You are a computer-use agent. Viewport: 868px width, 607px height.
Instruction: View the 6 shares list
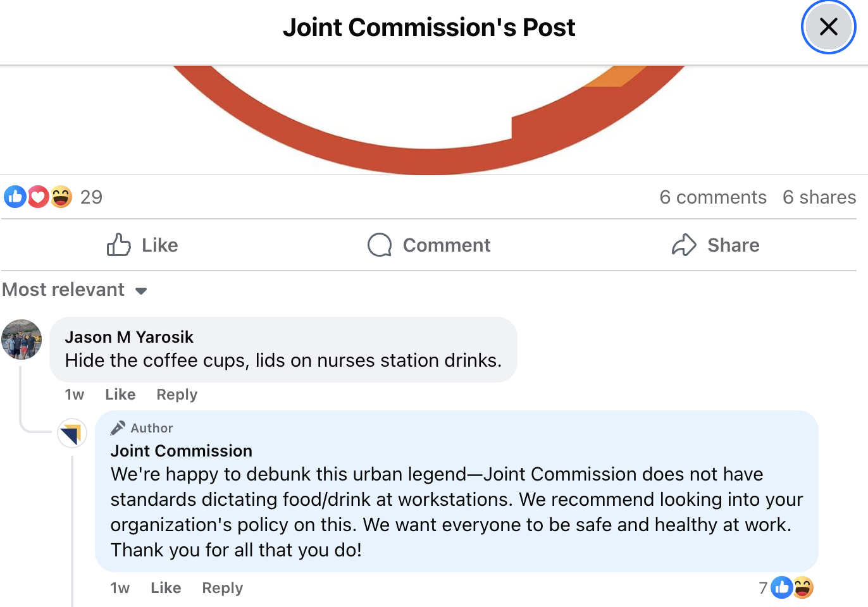pyautogui.click(x=819, y=197)
